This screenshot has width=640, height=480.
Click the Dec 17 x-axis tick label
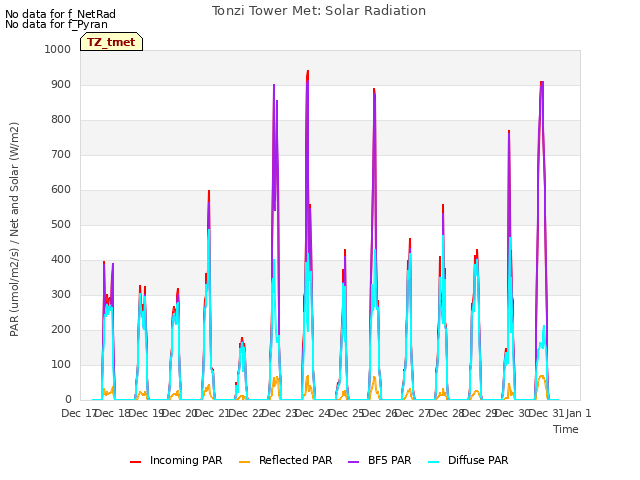coord(79,413)
